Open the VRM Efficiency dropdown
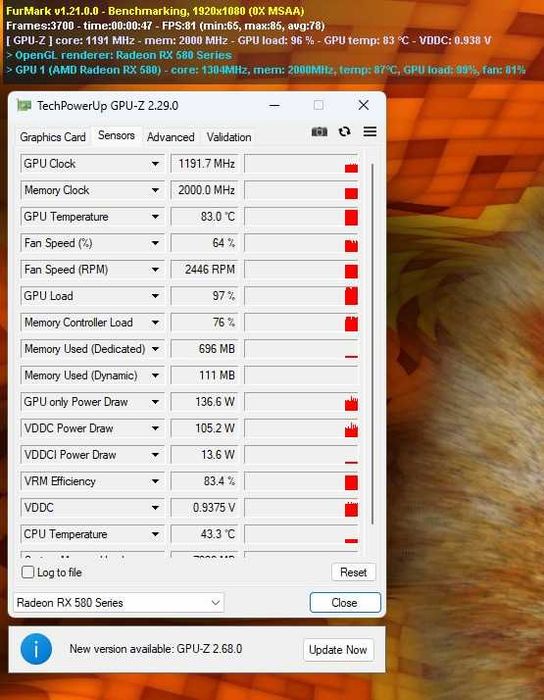This screenshot has width=544, height=700. coord(155,481)
